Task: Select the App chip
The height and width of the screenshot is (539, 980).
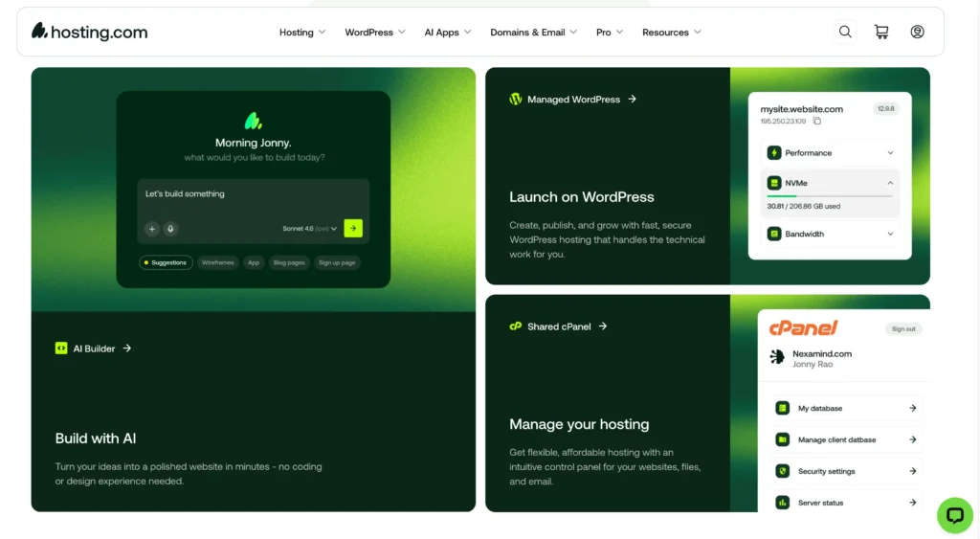Action: [x=253, y=262]
